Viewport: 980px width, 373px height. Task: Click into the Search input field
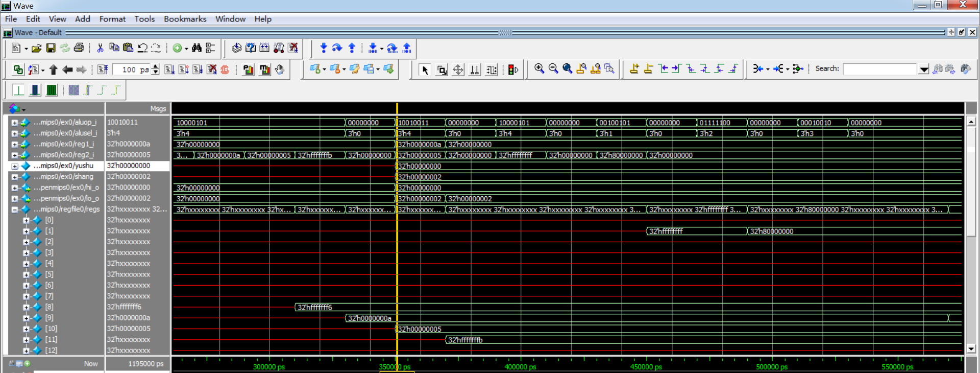tap(879, 69)
